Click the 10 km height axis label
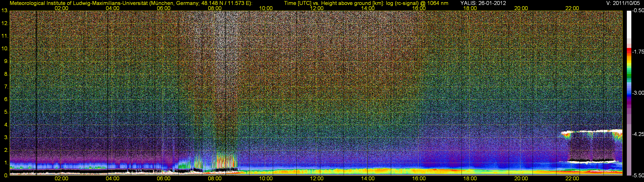 (5, 49)
